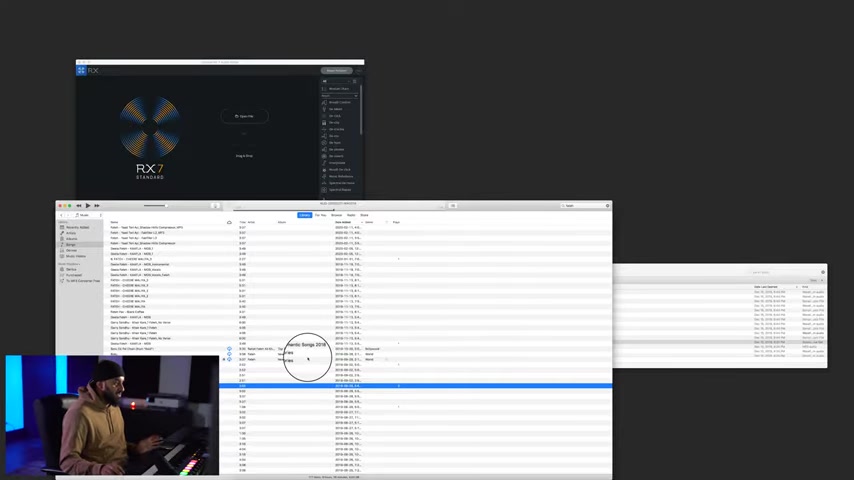
Task: Skip to previous track in iTunes
Action: tap(79, 205)
